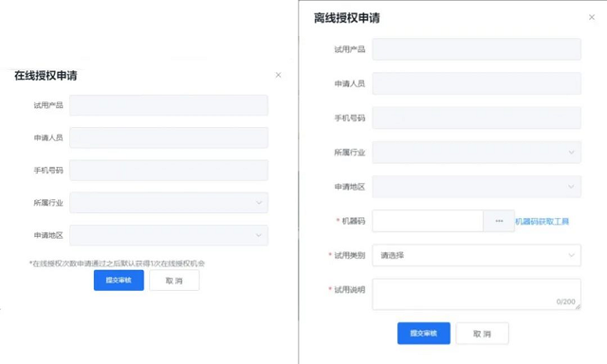Expand 申请地区 dropdown in online form
Viewport: 607px width, 364px height.
tap(169, 235)
